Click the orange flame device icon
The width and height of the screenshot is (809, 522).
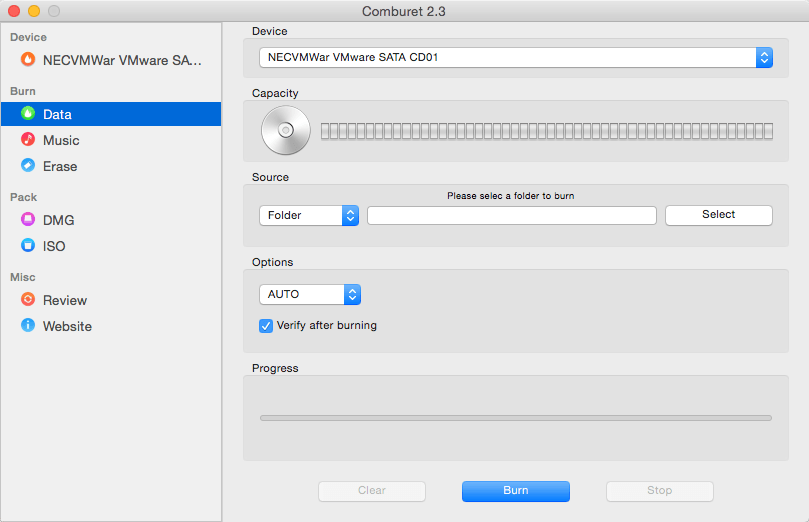pyautogui.click(x=28, y=59)
